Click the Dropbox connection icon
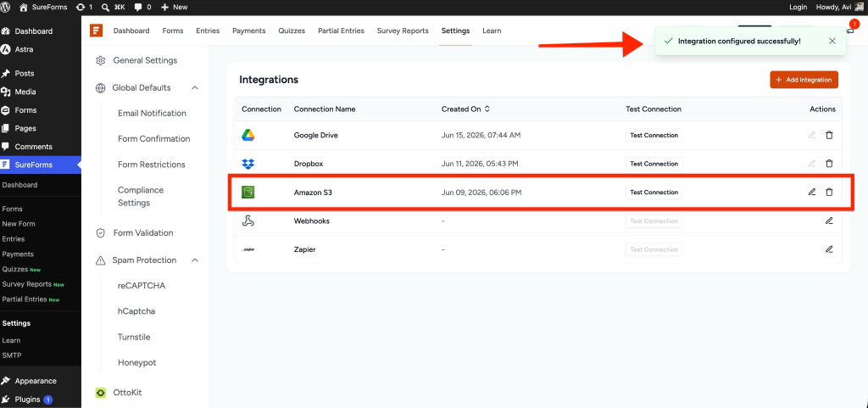Viewport: 868px width, 408px height. (248, 164)
